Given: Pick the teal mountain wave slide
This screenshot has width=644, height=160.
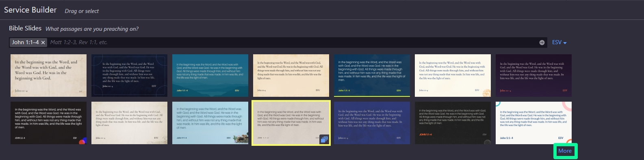Looking at the screenshot, I should 210,76.
